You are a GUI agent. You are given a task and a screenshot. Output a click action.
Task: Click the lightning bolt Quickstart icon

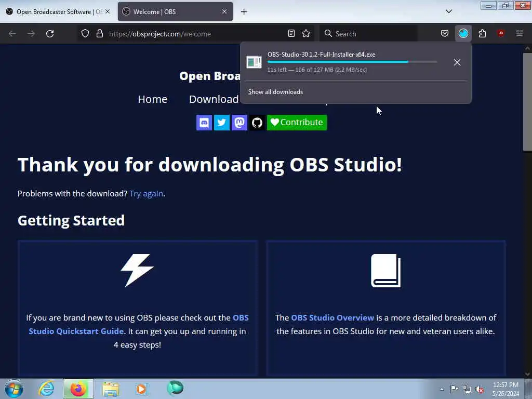click(137, 270)
